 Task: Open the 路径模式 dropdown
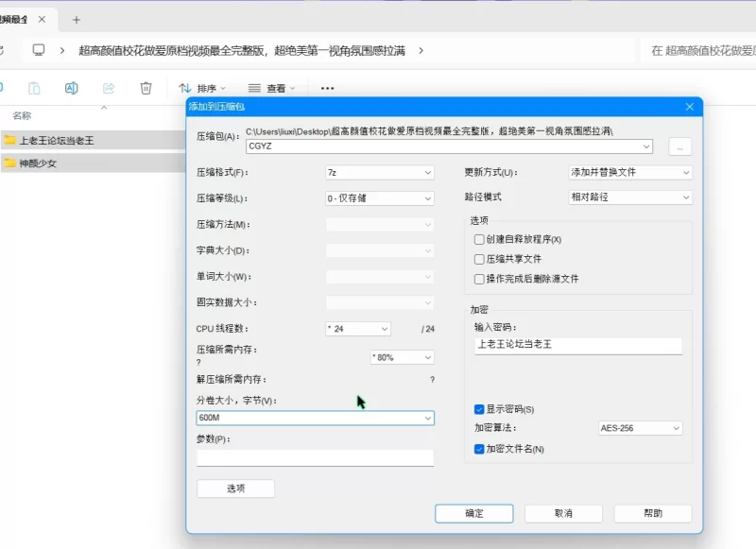point(630,197)
